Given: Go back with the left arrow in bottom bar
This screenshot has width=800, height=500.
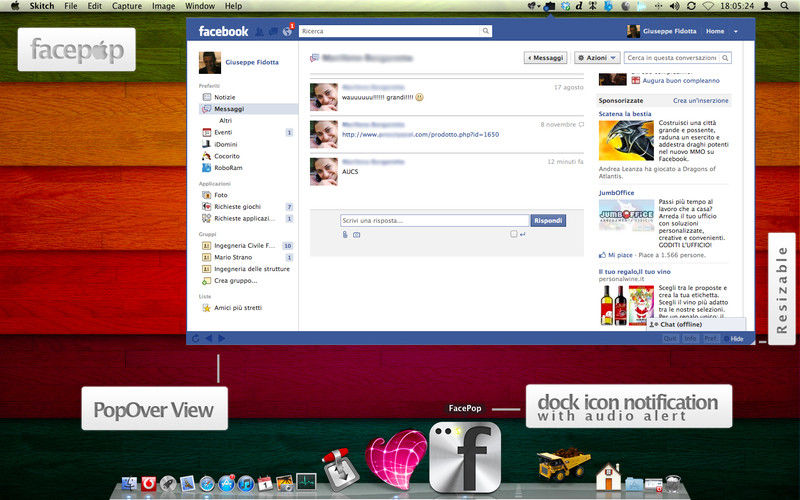Looking at the screenshot, I should tap(209, 338).
